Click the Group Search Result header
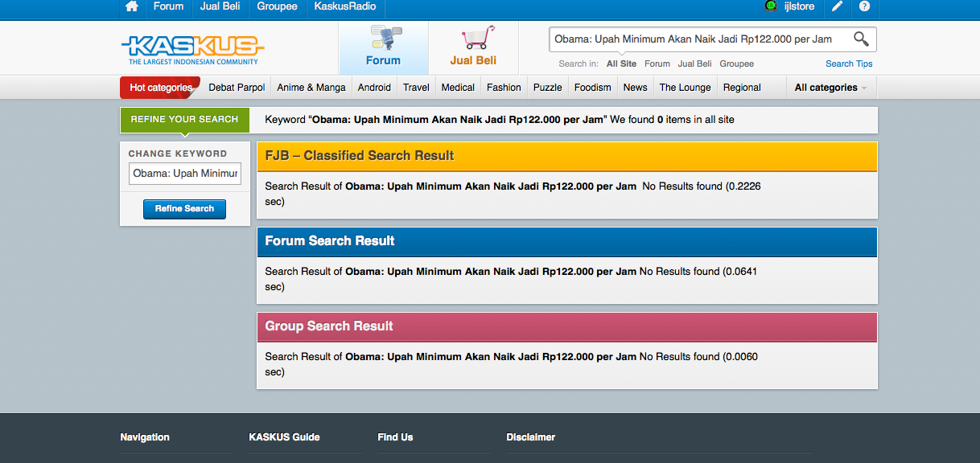 pos(567,326)
